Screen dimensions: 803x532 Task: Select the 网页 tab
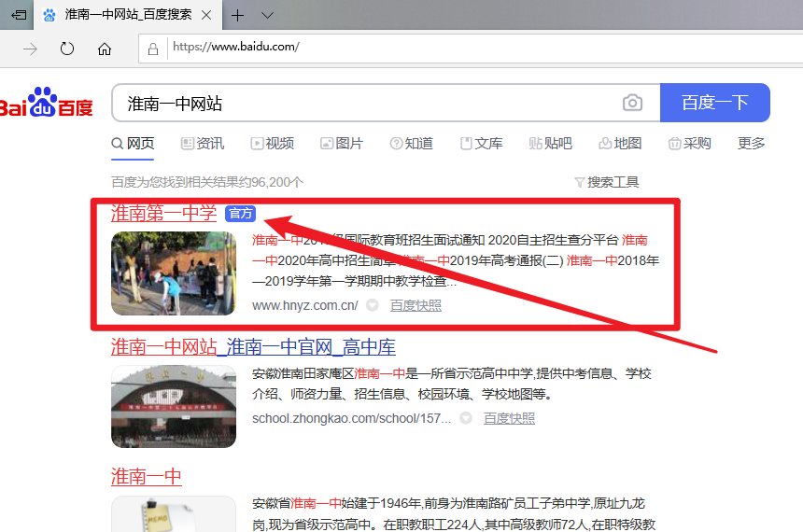pyautogui.click(x=133, y=144)
